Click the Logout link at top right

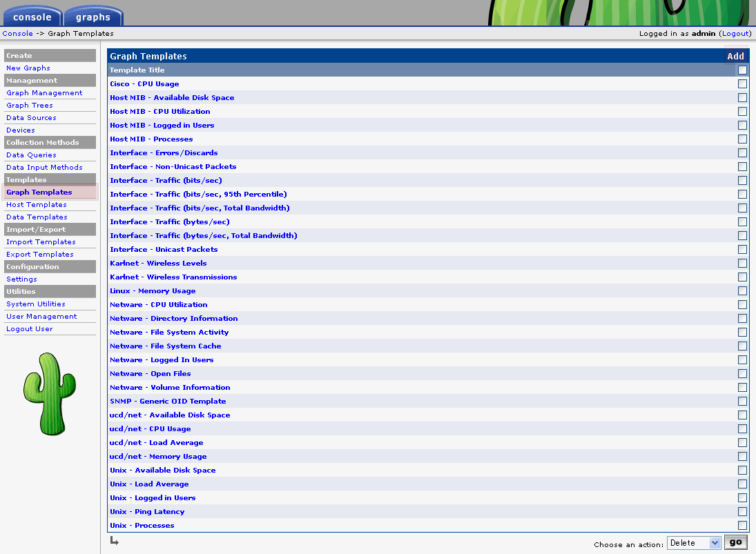pos(735,33)
